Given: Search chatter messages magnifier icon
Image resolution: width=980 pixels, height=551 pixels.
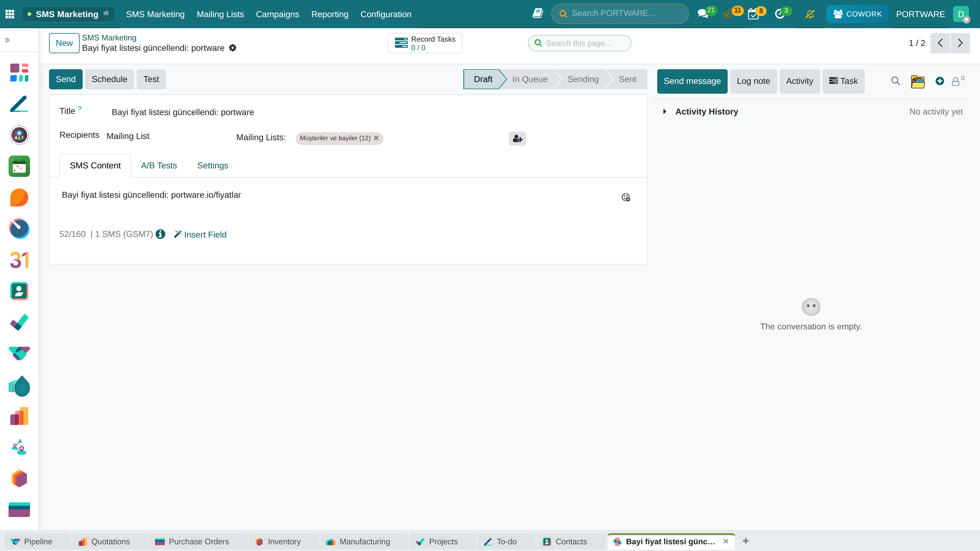Looking at the screenshot, I should click(895, 81).
